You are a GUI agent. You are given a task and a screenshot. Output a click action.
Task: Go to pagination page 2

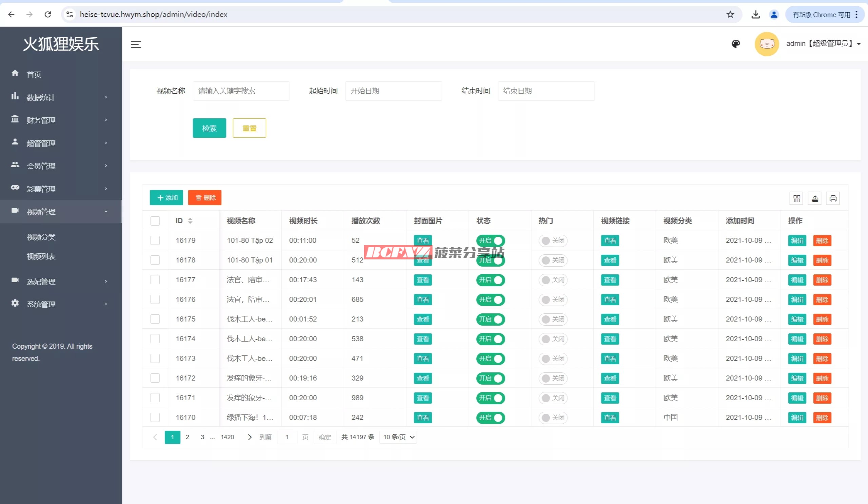(188, 437)
